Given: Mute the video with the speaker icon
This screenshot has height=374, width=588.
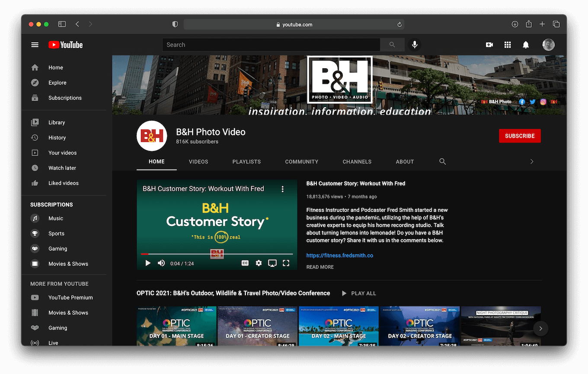Looking at the screenshot, I should (161, 263).
